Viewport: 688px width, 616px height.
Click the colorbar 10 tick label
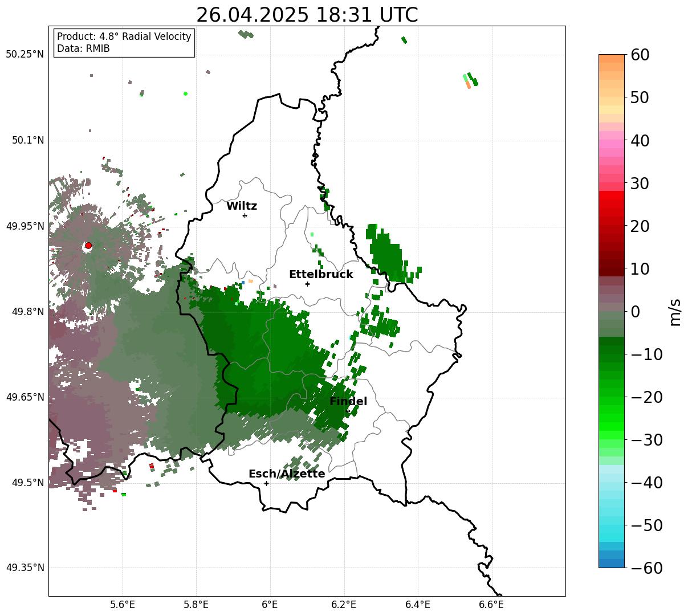click(x=640, y=268)
